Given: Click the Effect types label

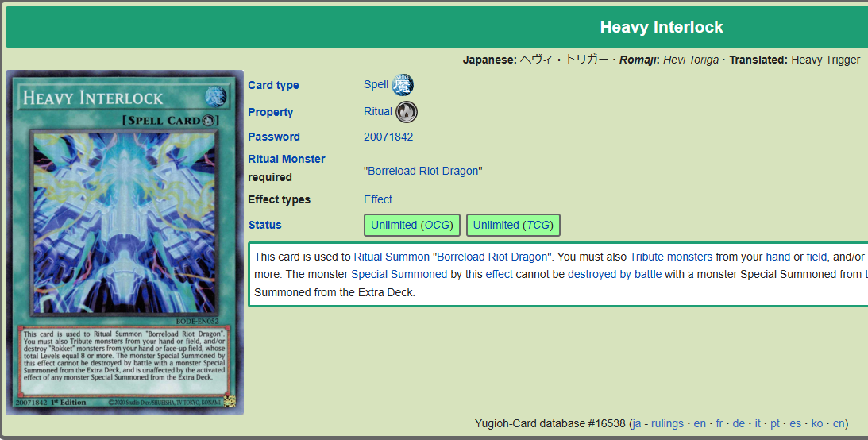Looking at the screenshot, I should pyautogui.click(x=279, y=199).
